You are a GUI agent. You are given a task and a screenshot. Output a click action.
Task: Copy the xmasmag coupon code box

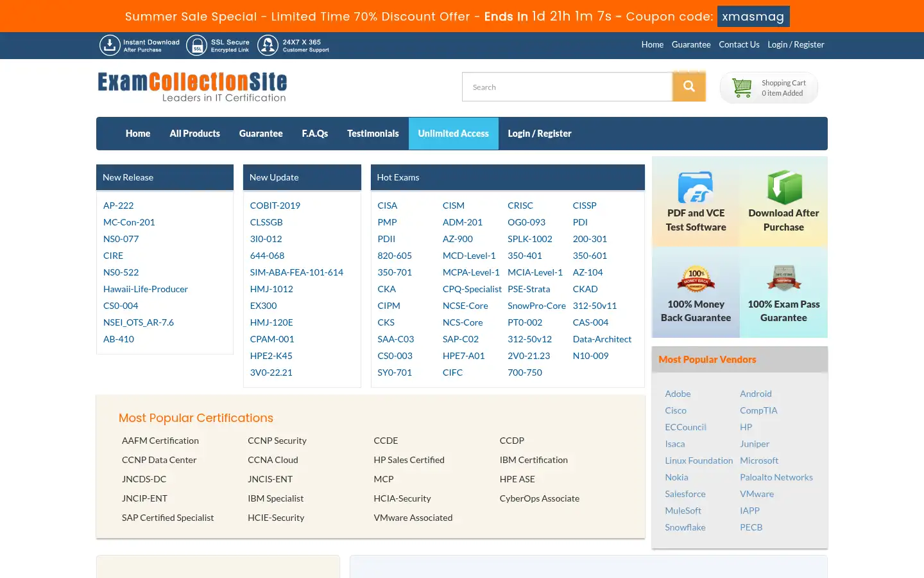pos(753,17)
